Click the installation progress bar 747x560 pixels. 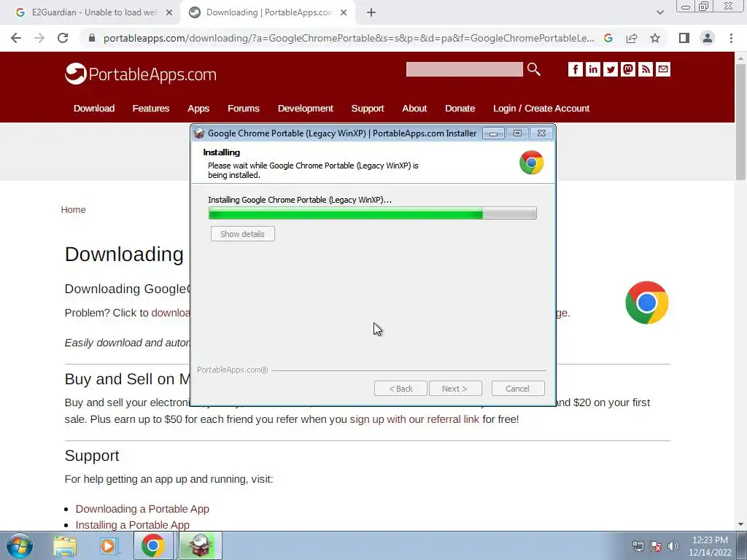373,213
